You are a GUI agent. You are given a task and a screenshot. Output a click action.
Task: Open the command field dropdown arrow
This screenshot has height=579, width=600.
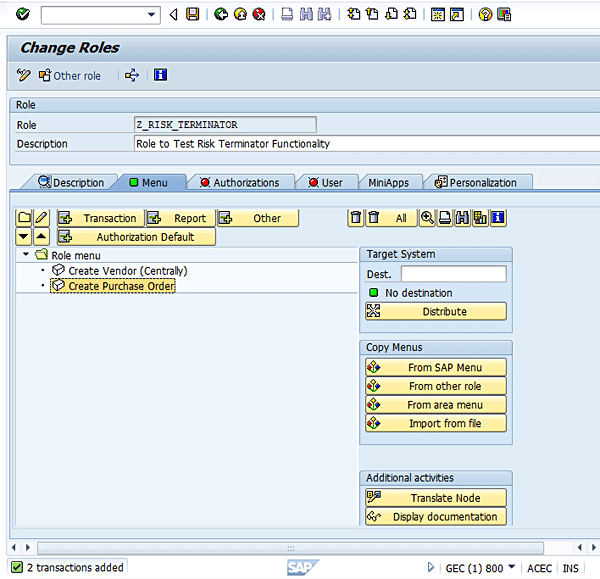coord(152,15)
